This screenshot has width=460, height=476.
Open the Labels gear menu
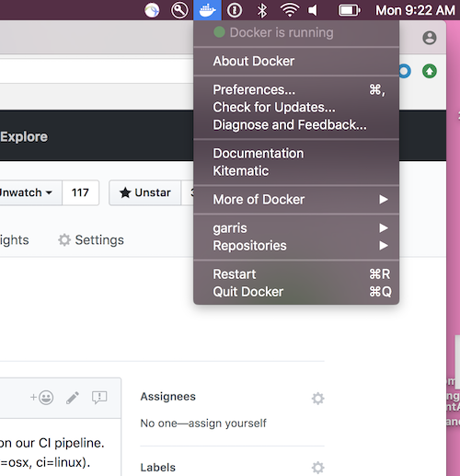[317, 468]
